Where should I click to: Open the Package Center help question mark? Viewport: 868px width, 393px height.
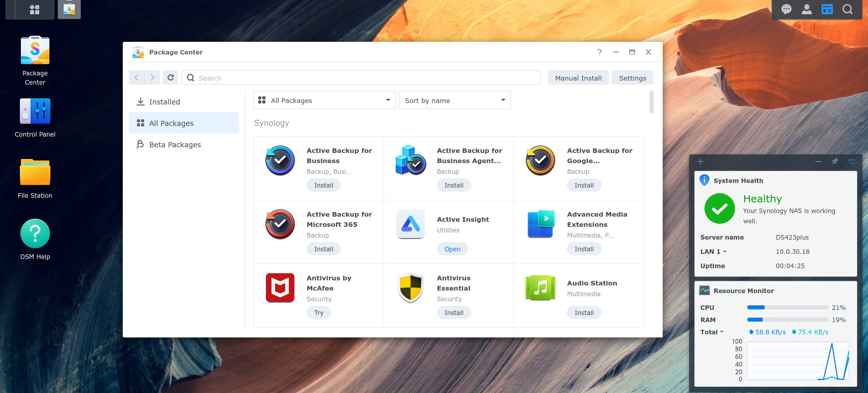(600, 52)
